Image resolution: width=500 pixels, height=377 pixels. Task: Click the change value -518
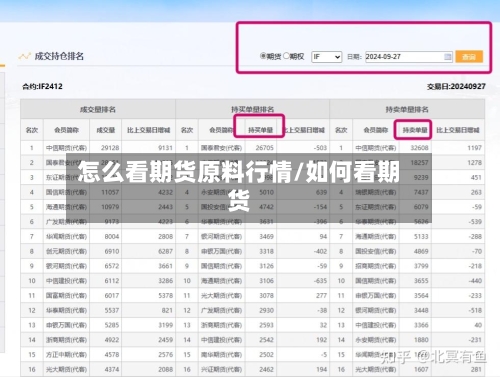[475, 310]
